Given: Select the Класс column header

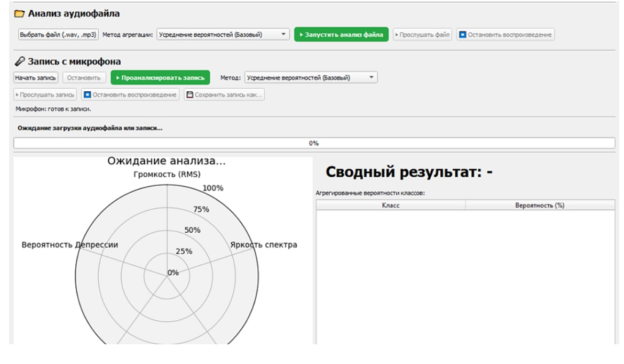Looking at the screenshot, I should [x=391, y=205].
